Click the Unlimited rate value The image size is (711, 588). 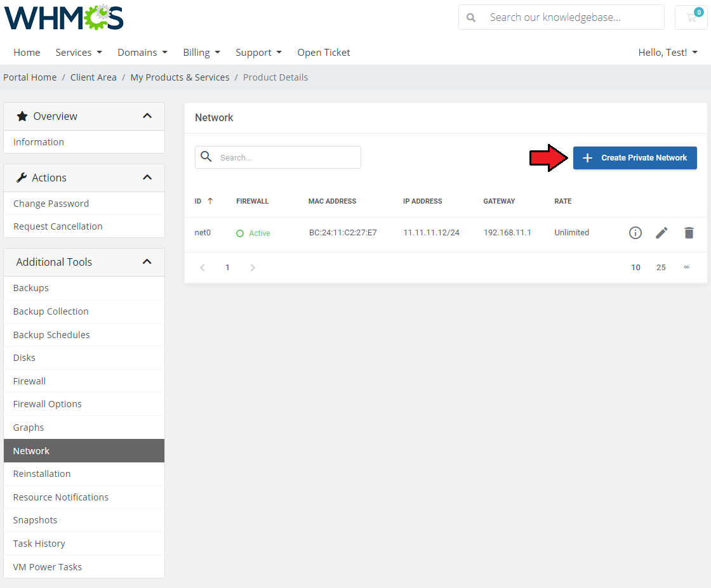point(572,233)
